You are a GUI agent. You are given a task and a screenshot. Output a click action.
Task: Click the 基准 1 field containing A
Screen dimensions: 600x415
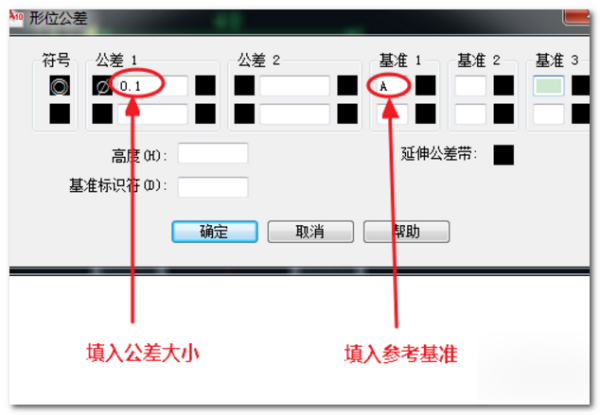coord(392,86)
